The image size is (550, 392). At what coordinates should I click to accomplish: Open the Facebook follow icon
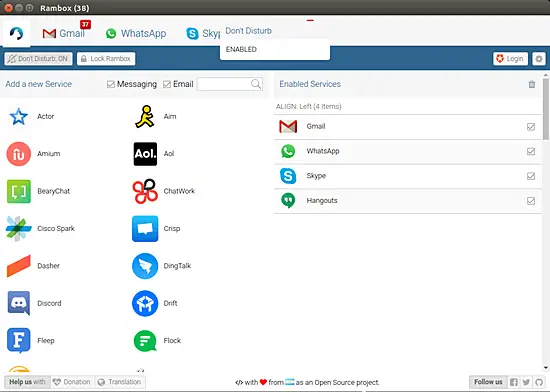pyautogui.click(x=514, y=382)
